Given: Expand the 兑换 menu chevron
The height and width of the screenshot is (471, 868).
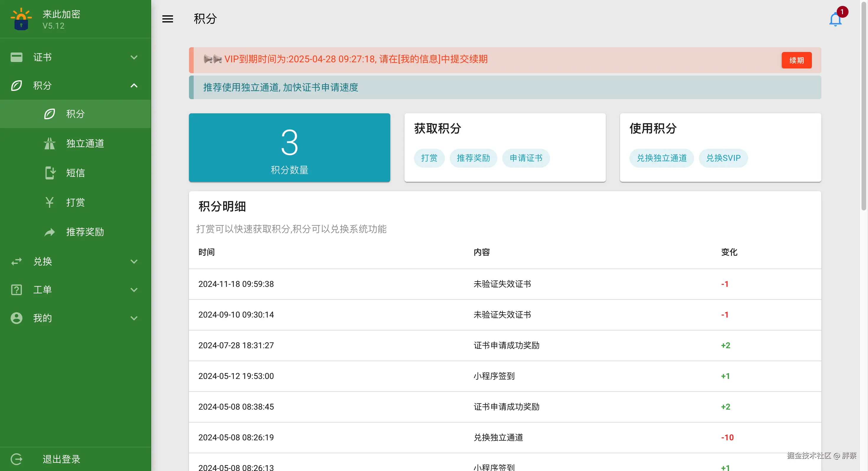Looking at the screenshot, I should [x=134, y=261].
